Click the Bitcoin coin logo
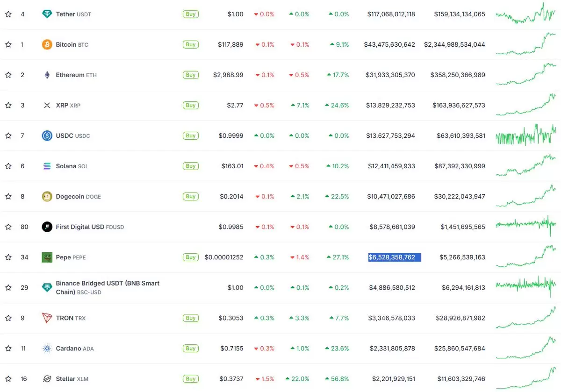Image resolution: width=561 pixels, height=392 pixels. 47,44
